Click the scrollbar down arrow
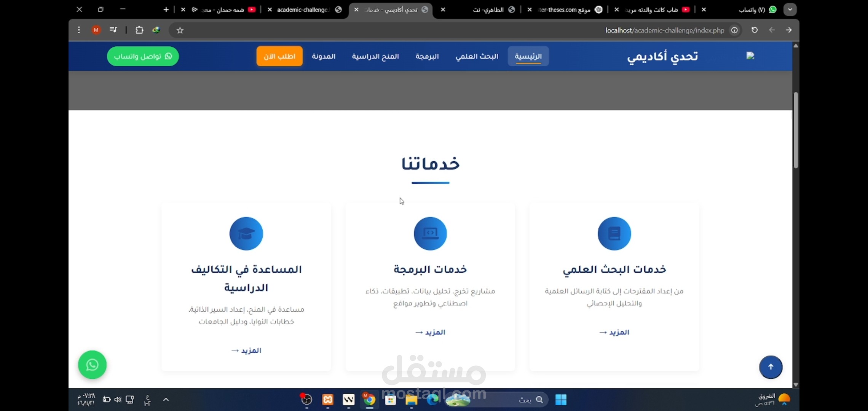 (796, 385)
